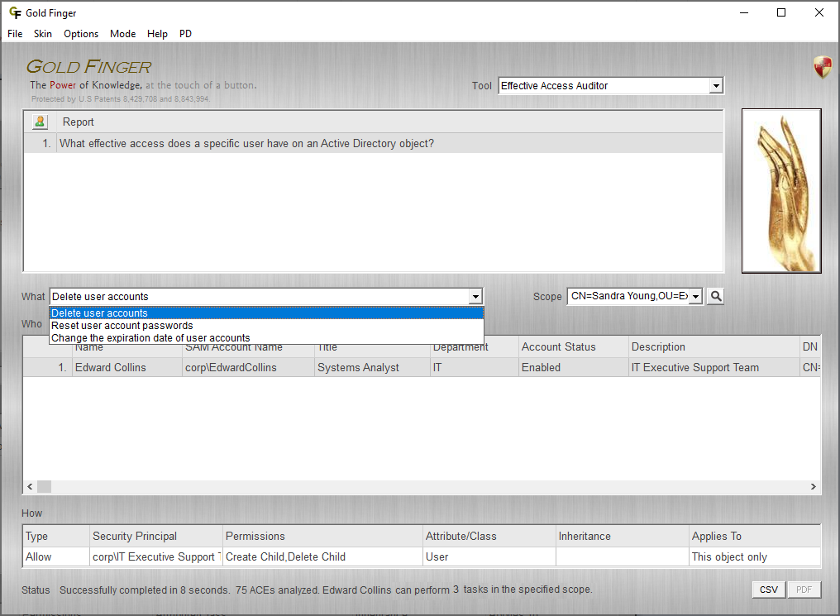This screenshot has width=840, height=616.
Task: Collapse the What dropdown arrow
Action: (475, 296)
